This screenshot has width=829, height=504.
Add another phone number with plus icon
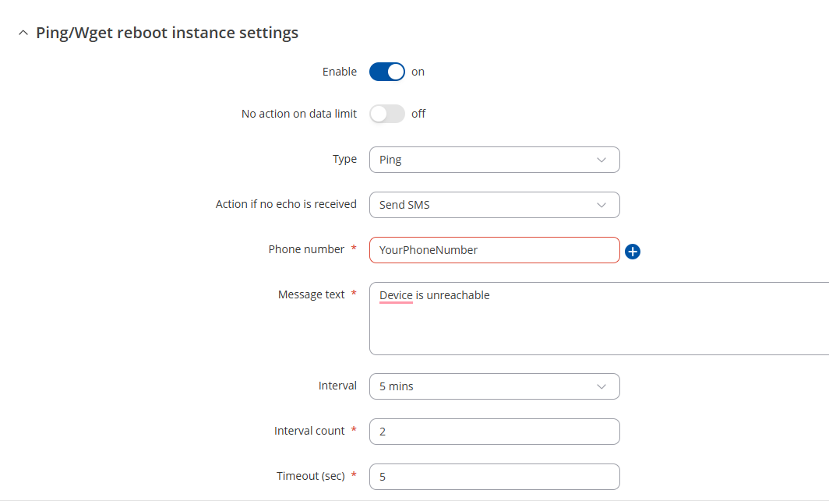point(633,251)
